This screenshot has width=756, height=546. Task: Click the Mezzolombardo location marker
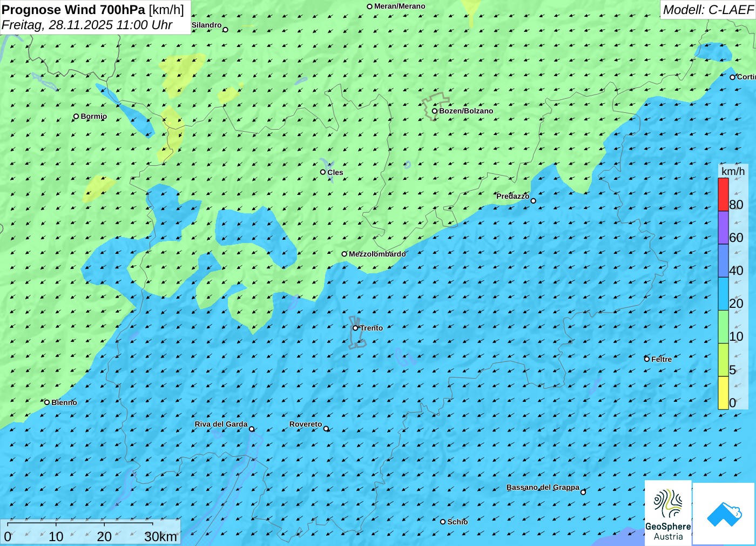coord(345,254)
